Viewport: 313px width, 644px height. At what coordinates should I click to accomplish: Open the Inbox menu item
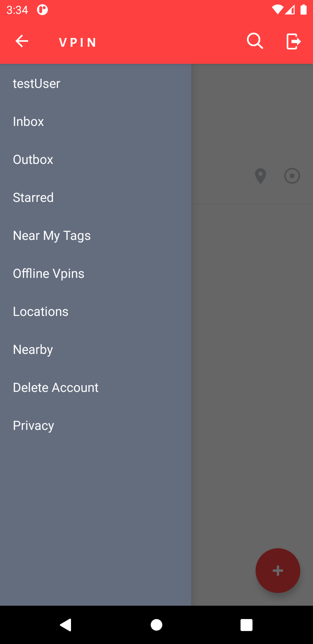pos(28,122)
